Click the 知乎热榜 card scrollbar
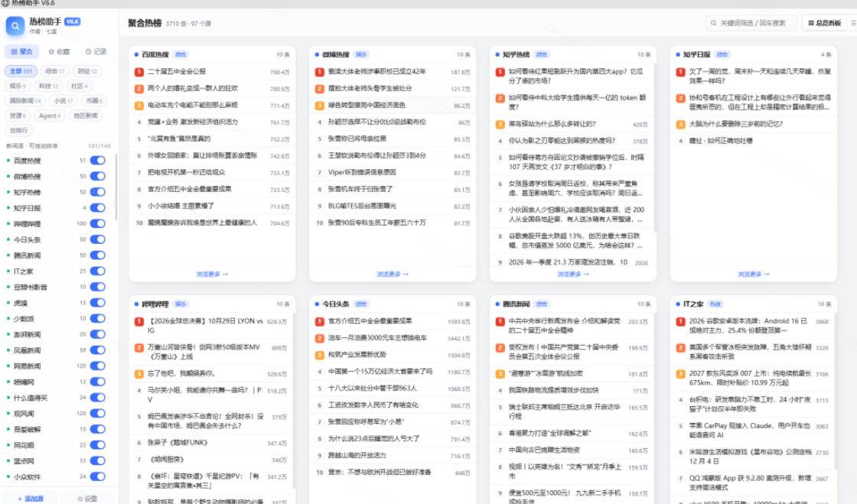This screenshot has height=504, width=857. (655, 148)
